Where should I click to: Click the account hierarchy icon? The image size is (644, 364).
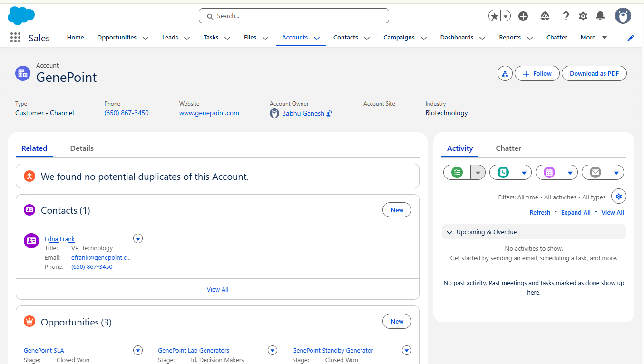(x=505, y=74)
